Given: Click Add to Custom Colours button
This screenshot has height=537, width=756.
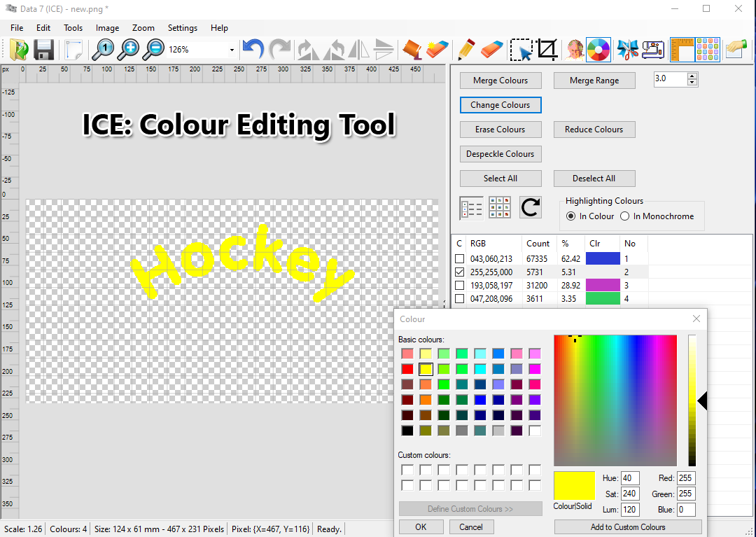Looking at the screenshot, I should pos(627,527).
